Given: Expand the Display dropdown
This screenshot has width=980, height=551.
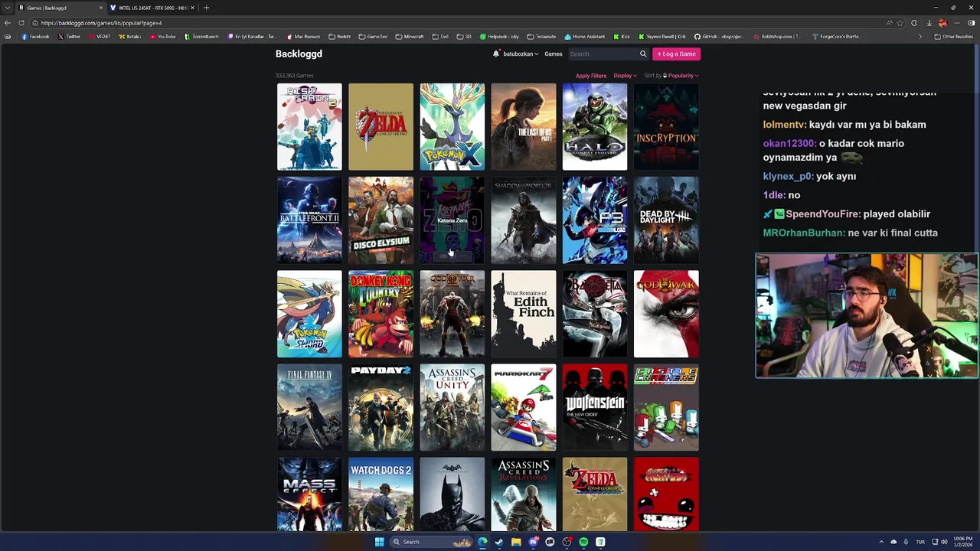Looking at the screenshot, I should [x=625, y=76].
